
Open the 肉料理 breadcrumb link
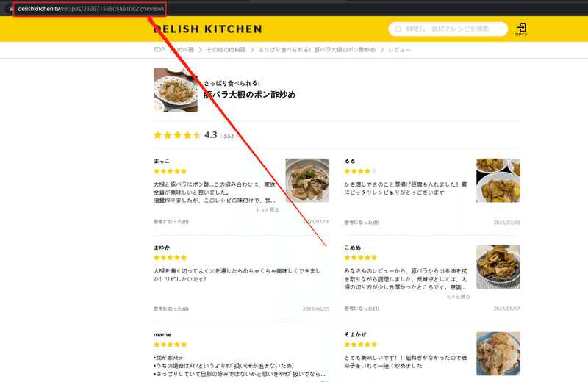(185, 50)
